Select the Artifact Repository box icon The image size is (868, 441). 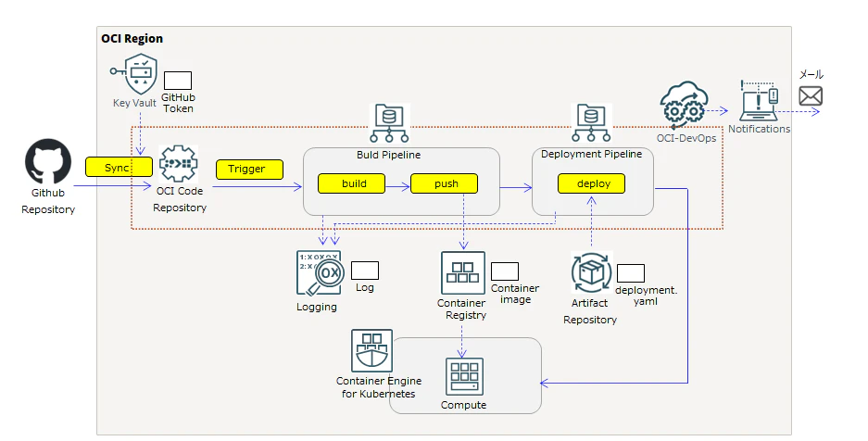[x=591, y=272]
